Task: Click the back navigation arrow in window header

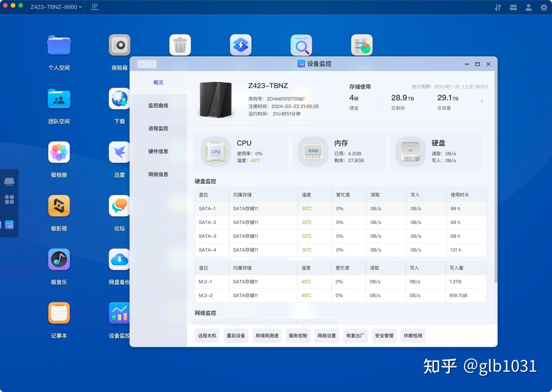Action: pyautogui.click(x=141, y=64)
